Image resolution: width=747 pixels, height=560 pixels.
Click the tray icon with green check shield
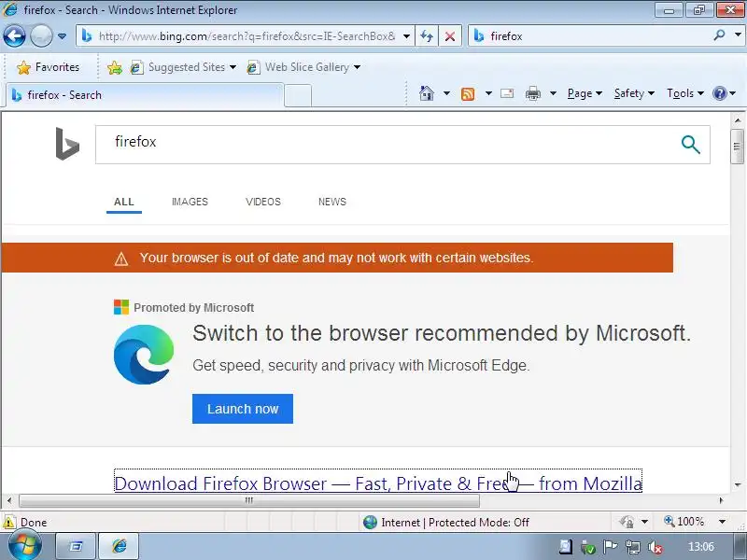pyautogui.click(x=588, y=547)
